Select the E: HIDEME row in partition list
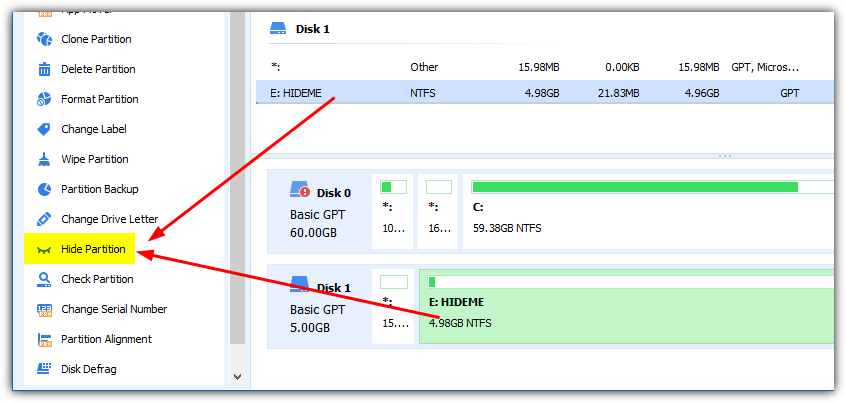Viewport: 846px width, 402px height. click(x=545, y=93)
